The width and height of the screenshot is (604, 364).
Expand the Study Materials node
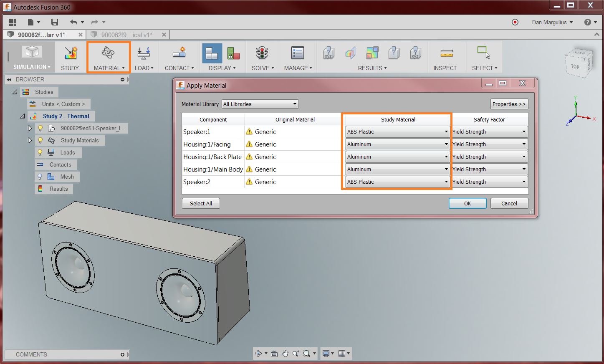pos(30,140)
